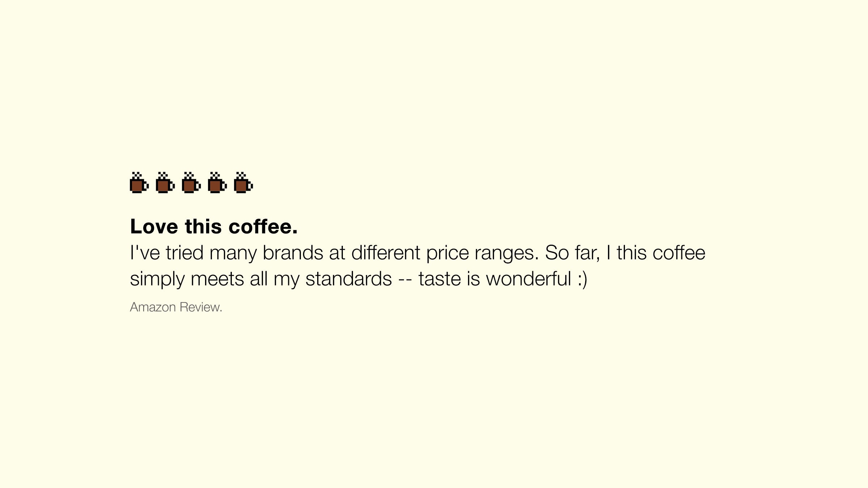Choose the fourth coffee cup rating icon
This screenshot has height=488, width=868.
click(217, 183)
